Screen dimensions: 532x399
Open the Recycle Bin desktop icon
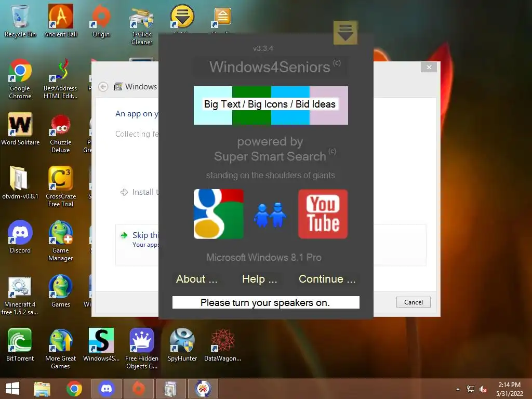click(x=20, y=21)
